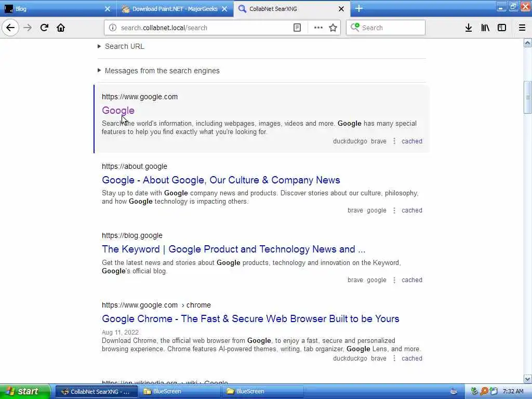
Task: Open the Windows start menu
Action: pyautogui.click(x=24, y=392)
